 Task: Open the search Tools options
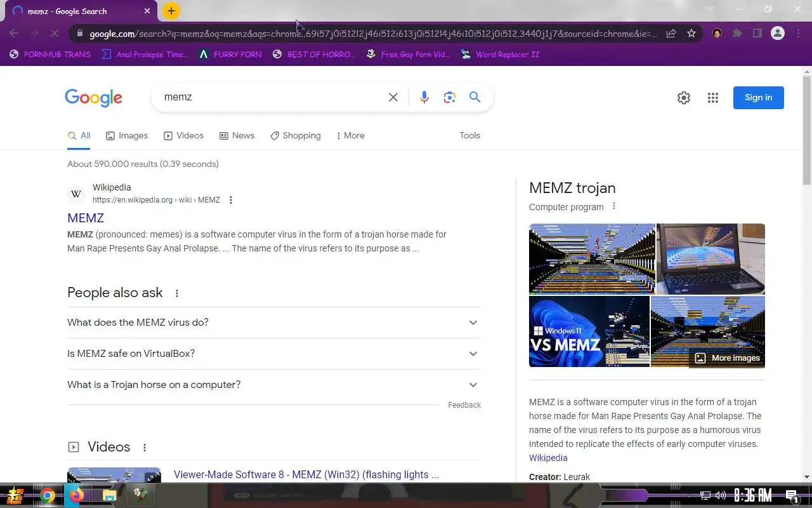[x=469, y=135]
